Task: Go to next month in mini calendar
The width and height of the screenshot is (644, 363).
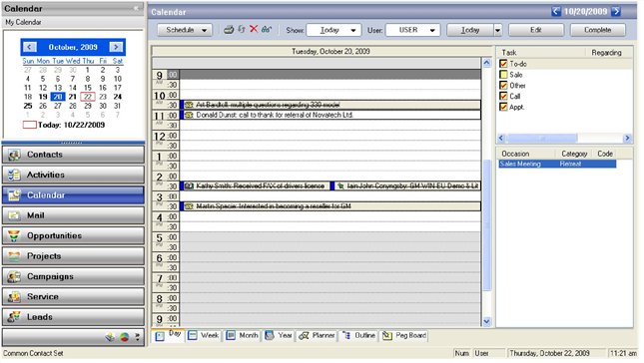Action: click(x=116, y=47)
